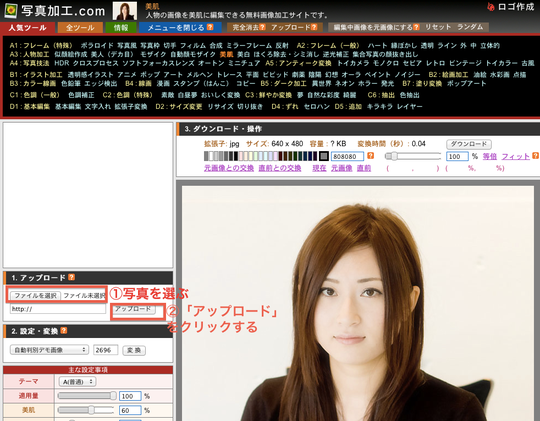Click the ダウンロード button
Screen dimensions: 540x421
pyautogui.click(x=469, y=144)
